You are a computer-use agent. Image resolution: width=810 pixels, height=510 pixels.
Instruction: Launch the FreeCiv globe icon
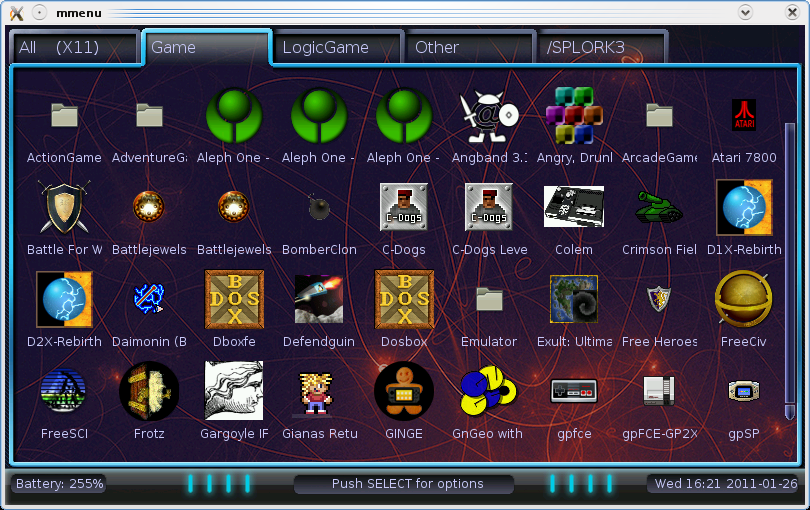click(743, 300)
